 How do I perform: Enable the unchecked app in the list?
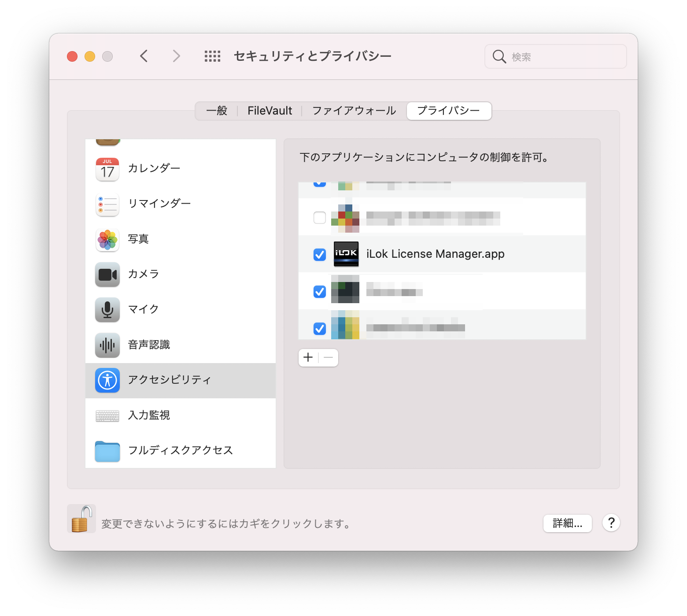click(320, 217)
